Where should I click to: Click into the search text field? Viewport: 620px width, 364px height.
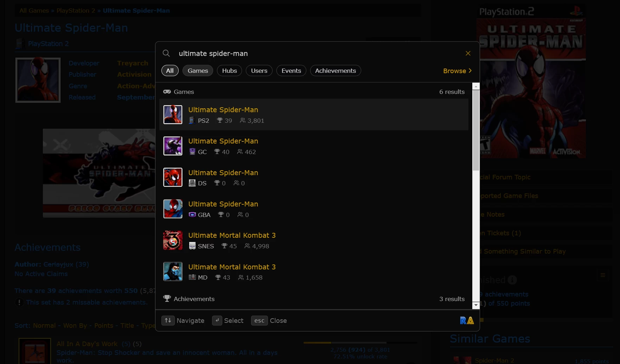click(317, 53)
